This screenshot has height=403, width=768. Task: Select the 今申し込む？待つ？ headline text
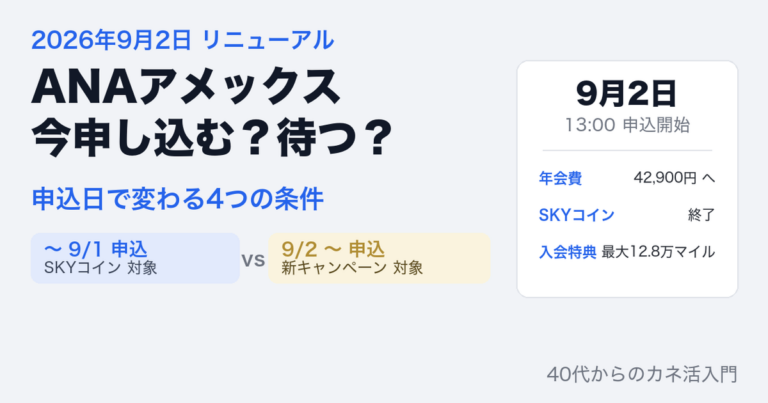click(x=212, y=137)
